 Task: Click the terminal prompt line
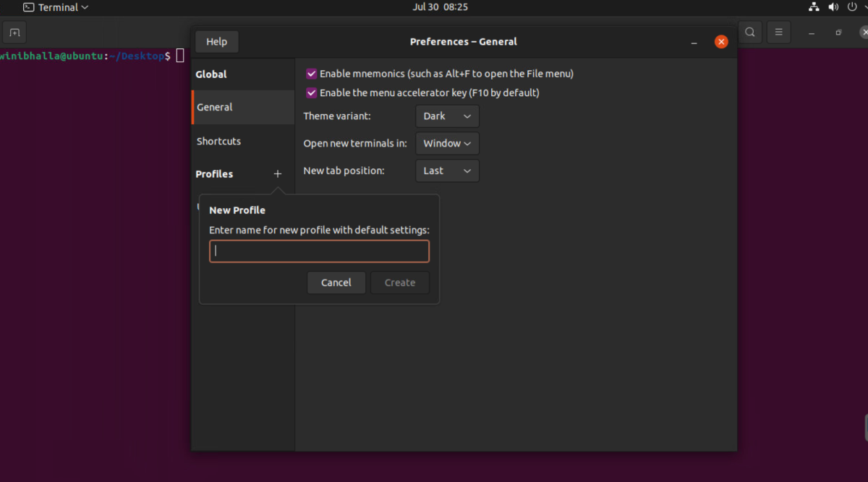point(93,56)
